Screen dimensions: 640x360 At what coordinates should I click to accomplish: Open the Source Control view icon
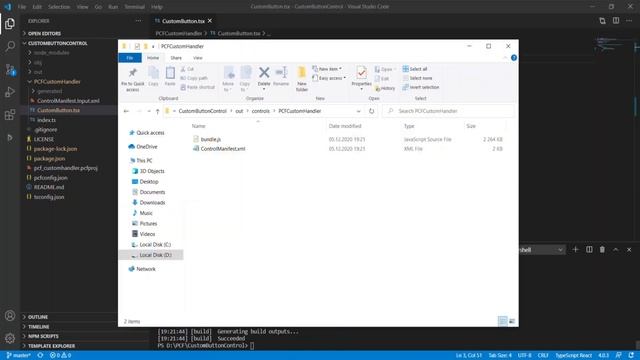click(x=10, y=69)
